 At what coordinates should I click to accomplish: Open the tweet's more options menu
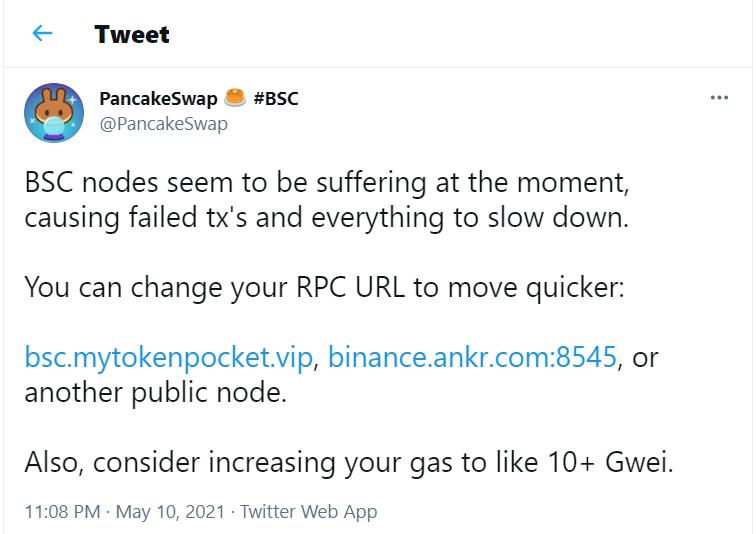(x=718, y=98)
